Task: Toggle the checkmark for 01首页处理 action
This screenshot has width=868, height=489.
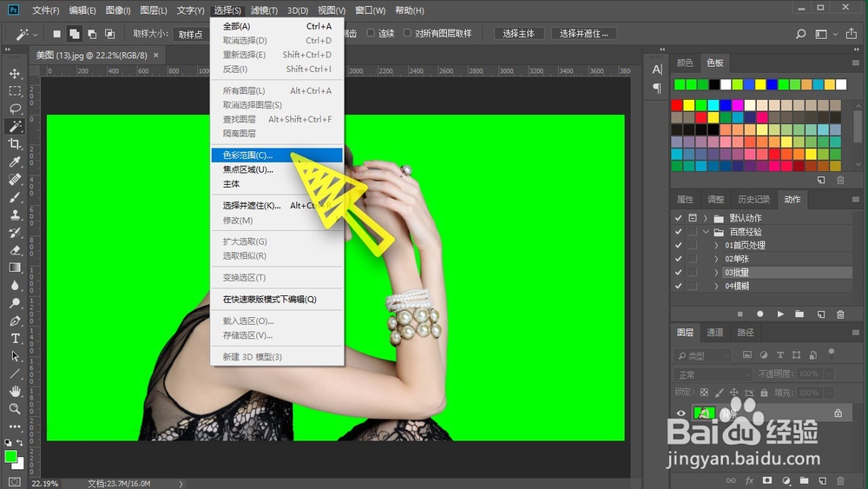Action: (678, 245)
